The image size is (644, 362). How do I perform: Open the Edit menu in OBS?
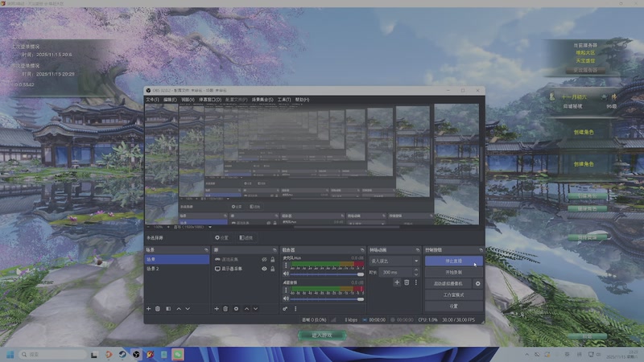coord(170,100)
